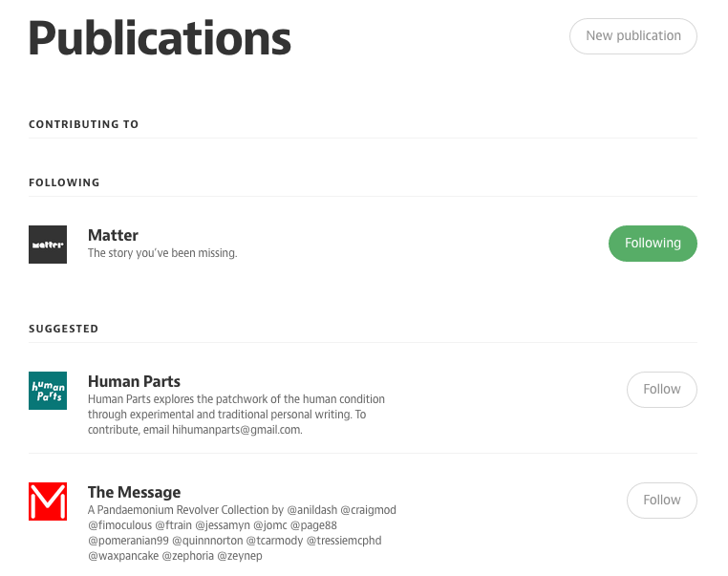Select the Contributing To section header
The height and width of the screenshot is (576, 728).
pos(83,124)
